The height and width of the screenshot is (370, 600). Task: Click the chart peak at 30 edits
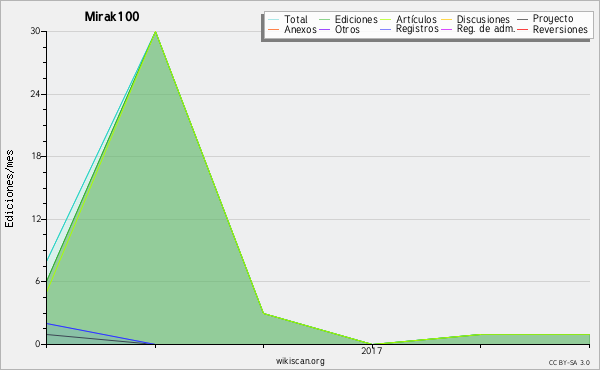pyautogui.click(x=155, y=32)
